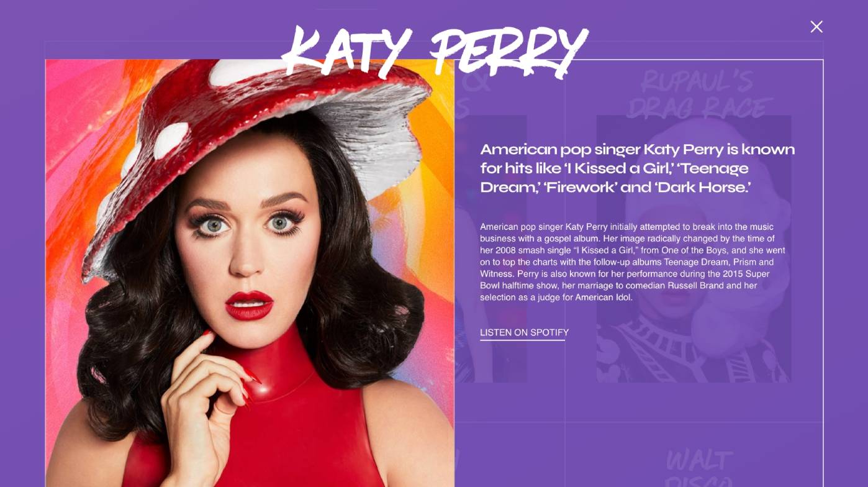Click the handwritten Katy Perry title
868x487 pixels.
coord(435,52)
